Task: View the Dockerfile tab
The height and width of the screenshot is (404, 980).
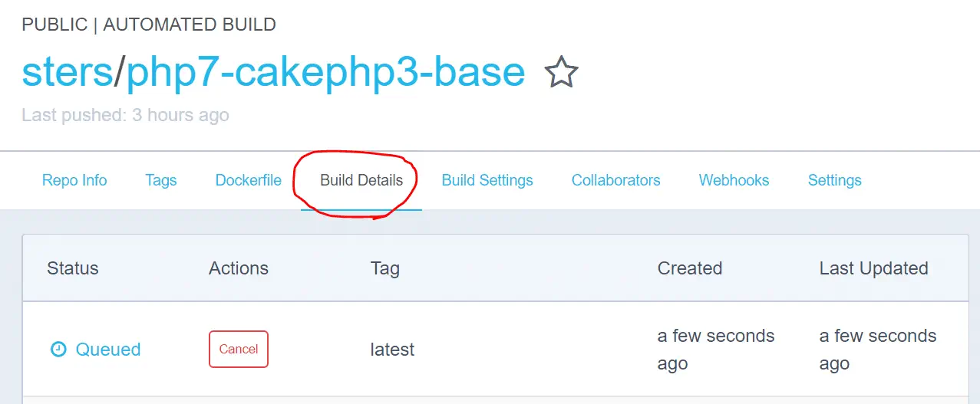Action: pos(248,180)
